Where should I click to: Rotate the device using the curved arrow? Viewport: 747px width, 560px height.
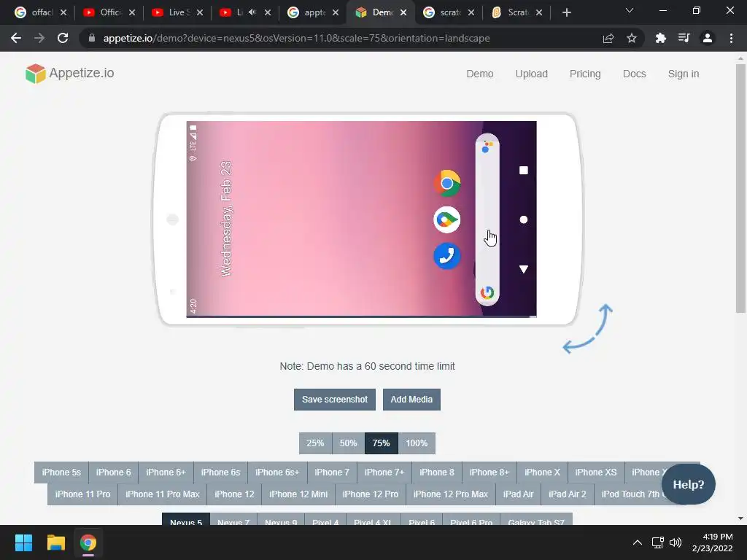pyautogui.click(x=587, y=329)
